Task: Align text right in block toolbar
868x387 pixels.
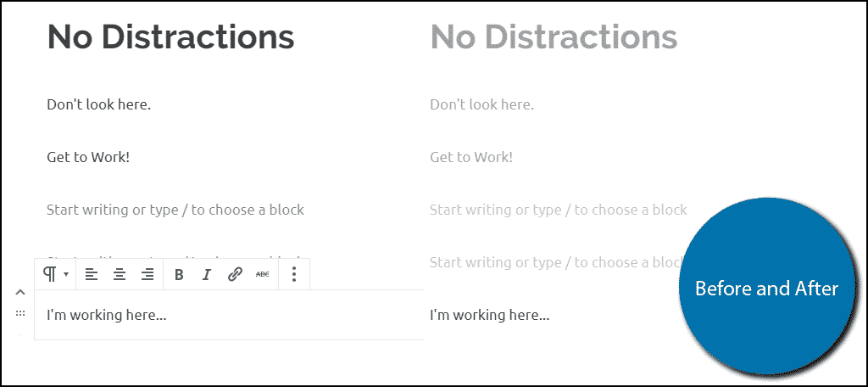Action: (x=147, y=274)
